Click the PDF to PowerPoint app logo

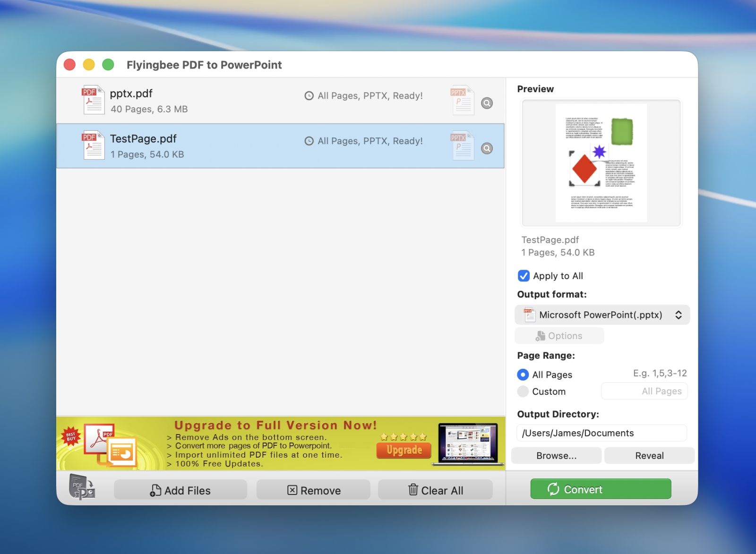82,487
